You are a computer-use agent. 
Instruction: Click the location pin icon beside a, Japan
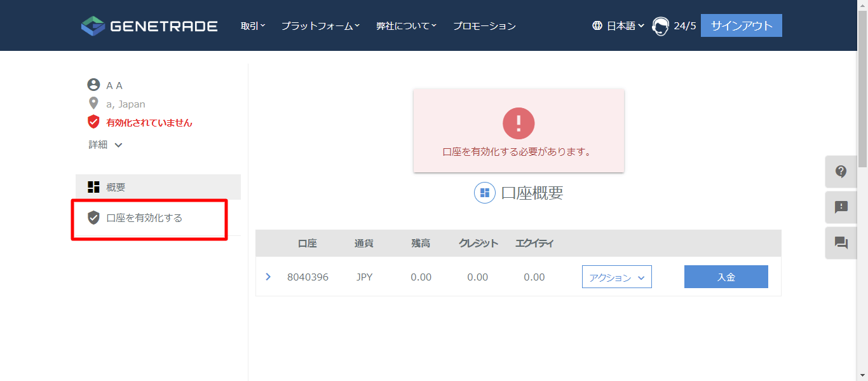coord(93,103)
